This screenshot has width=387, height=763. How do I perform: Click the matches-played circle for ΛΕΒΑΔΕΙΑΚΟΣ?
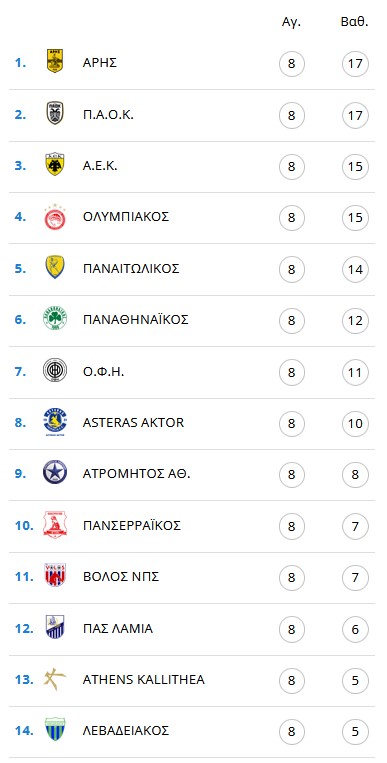click(292, 731)
